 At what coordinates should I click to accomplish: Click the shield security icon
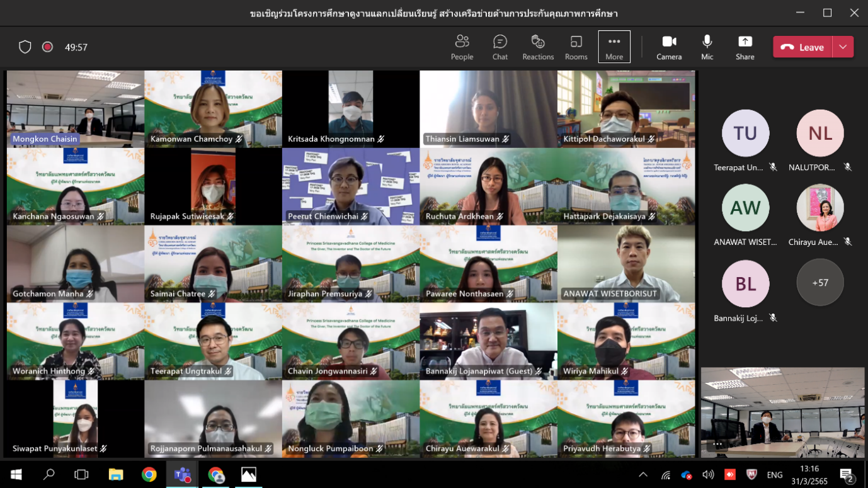point(25,47)
